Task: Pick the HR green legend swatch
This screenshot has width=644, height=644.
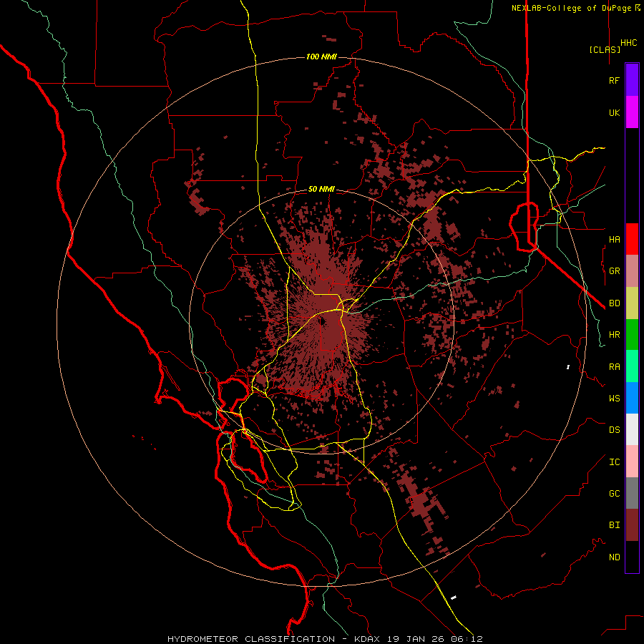Action: pos(632,335)
